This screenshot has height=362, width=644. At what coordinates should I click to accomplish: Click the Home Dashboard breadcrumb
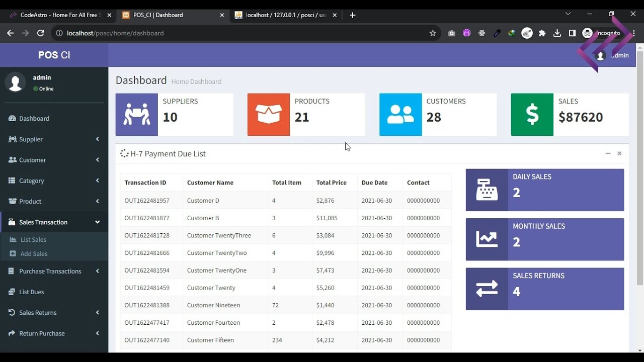point(196,81)
